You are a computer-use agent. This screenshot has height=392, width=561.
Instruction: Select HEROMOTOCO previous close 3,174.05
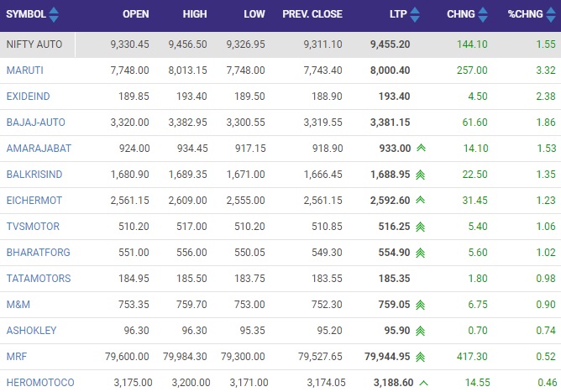pyautogui.click(x=327, y=383)
